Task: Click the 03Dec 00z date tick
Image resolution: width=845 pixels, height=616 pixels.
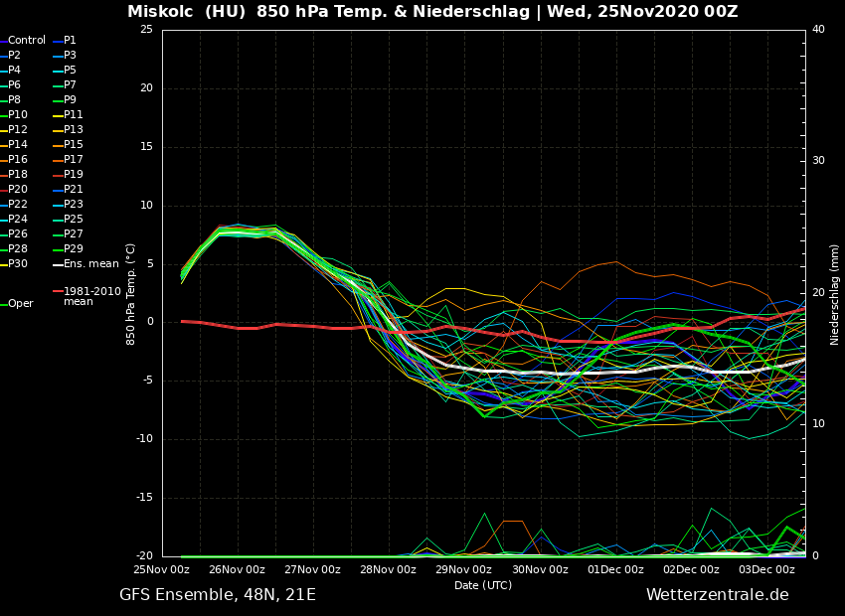Action: tap(766, 570)
